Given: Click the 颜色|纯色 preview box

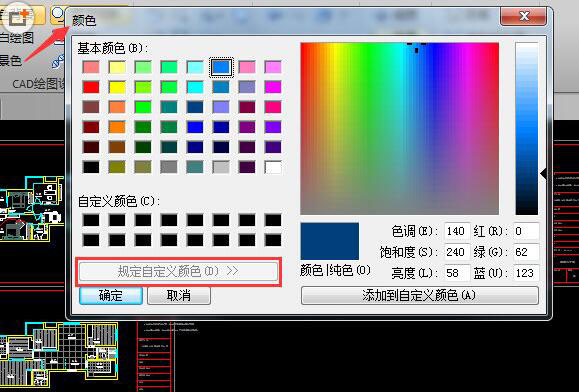Looking at the screenshot, I should (330, 241).
